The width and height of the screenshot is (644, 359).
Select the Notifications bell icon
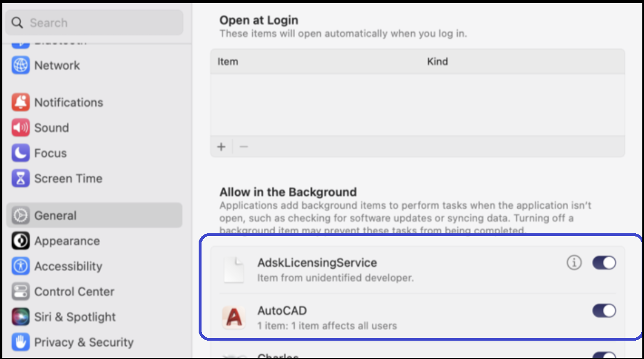(21, 102)
